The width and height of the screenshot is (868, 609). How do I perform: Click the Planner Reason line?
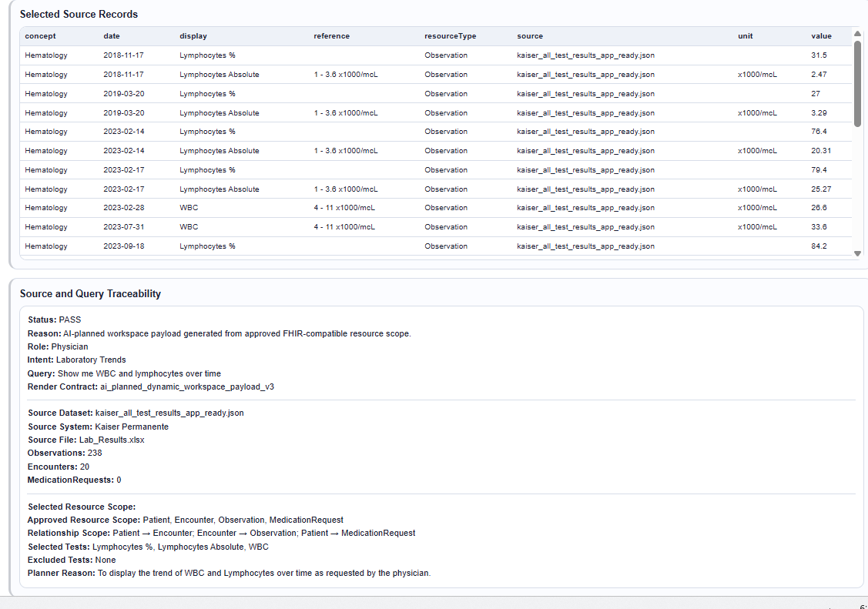[x=230, y=573]
